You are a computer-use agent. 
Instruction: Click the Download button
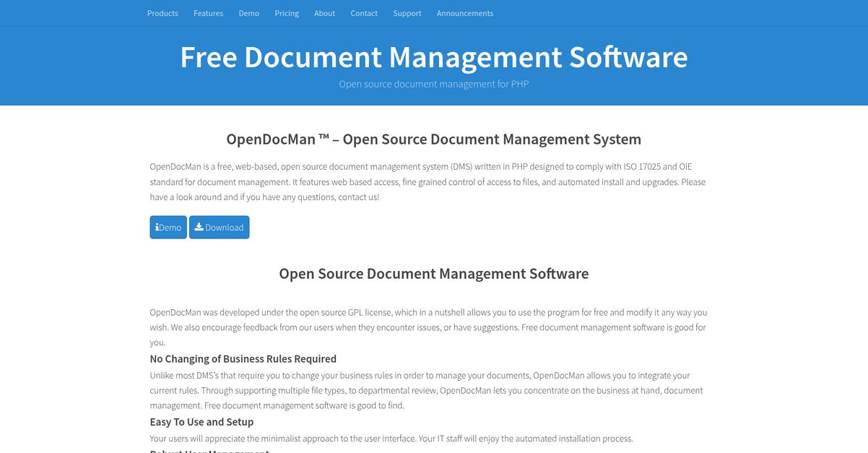[x=219, y=227]
